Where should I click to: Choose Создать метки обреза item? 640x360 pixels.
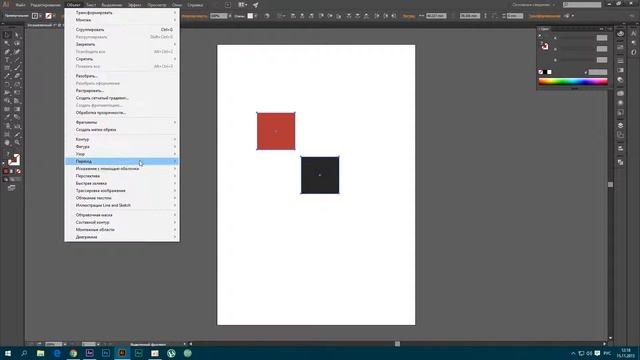tap(122, 129)
